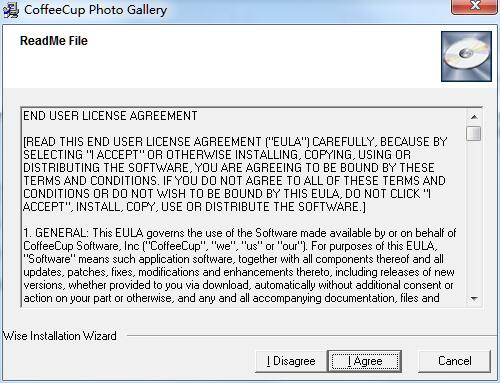Click the line mentioning CoffeeCup Software, Inc
Screen dimensions: 500x383
pyautogui.click(x=230, y=246)
